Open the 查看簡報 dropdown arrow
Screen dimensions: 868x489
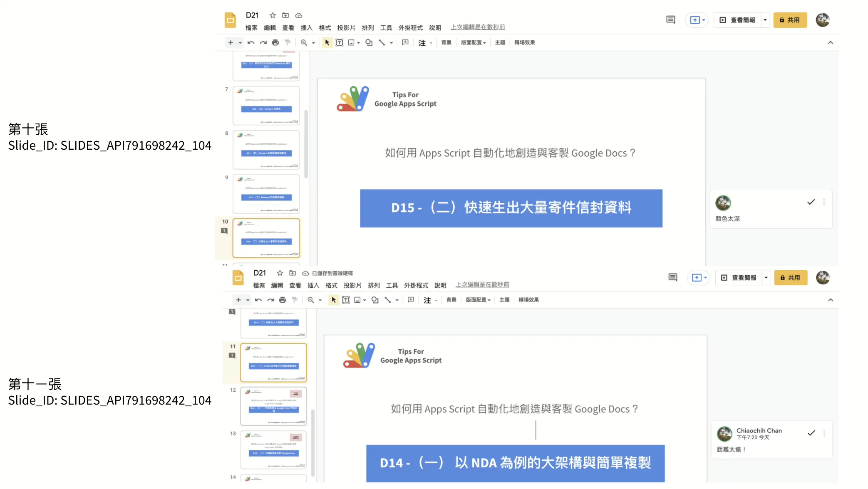(x=765, y=20)
